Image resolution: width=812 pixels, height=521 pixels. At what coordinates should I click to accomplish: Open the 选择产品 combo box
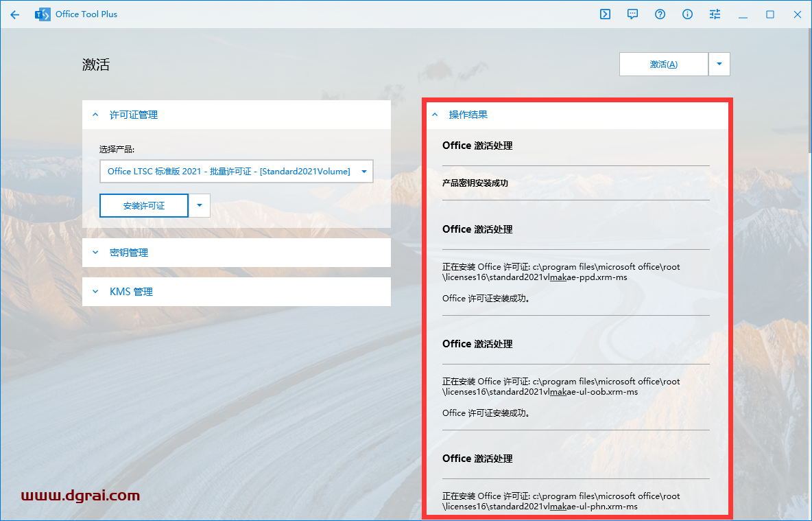[236, 172]
